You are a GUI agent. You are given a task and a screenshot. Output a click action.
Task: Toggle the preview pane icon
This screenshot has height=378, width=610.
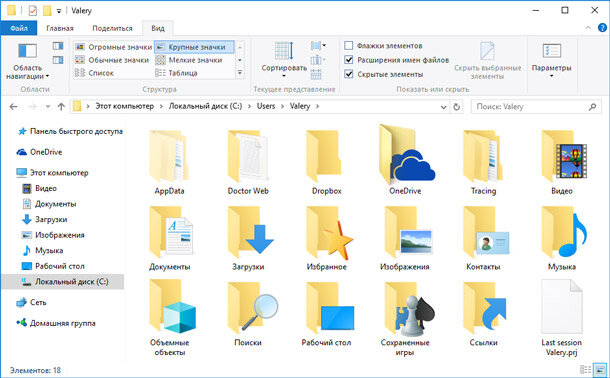click(58, 46)
